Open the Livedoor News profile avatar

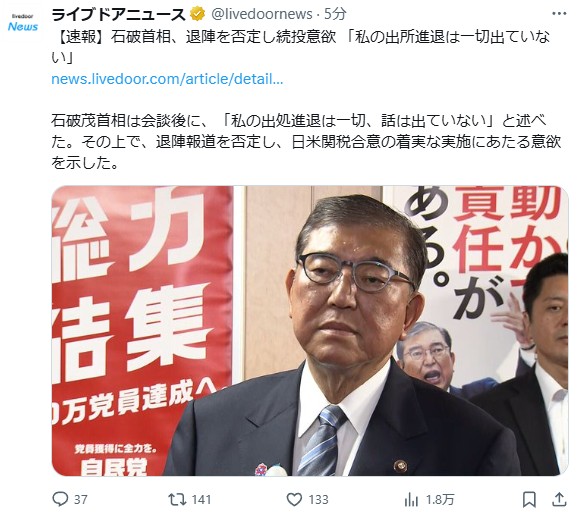click(23, 23)
